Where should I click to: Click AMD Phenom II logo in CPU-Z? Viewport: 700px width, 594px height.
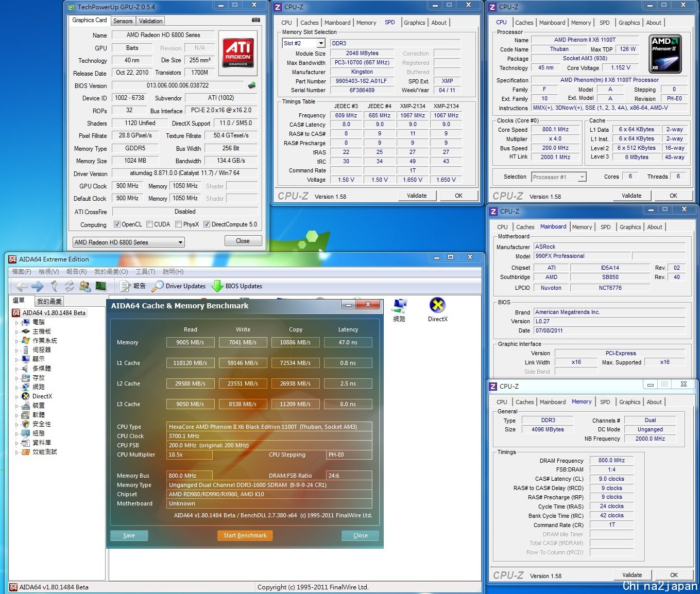coord(665,54)
